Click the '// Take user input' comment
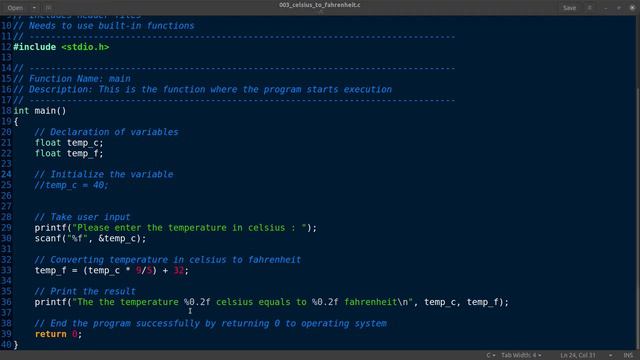Viewport: 640px width, 360px height. tap(82, 217)
